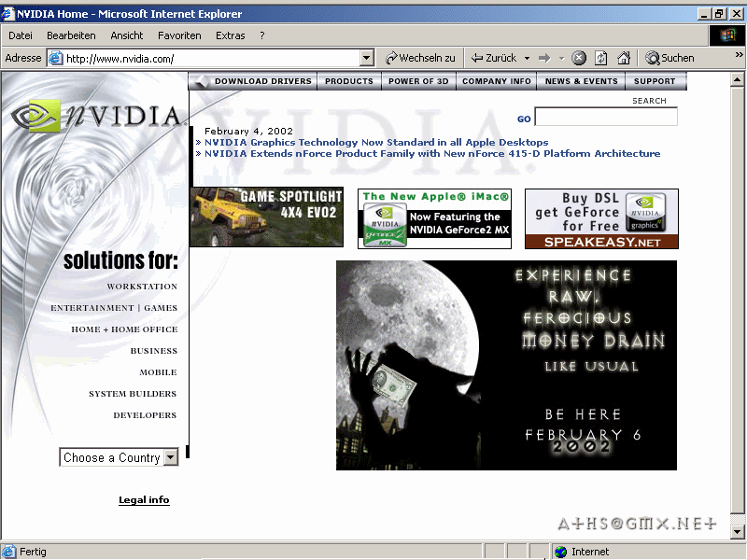This screenshot has height=560, width=747.
Task: Expand the address bar URL dropdown
Action: [366, 59]
